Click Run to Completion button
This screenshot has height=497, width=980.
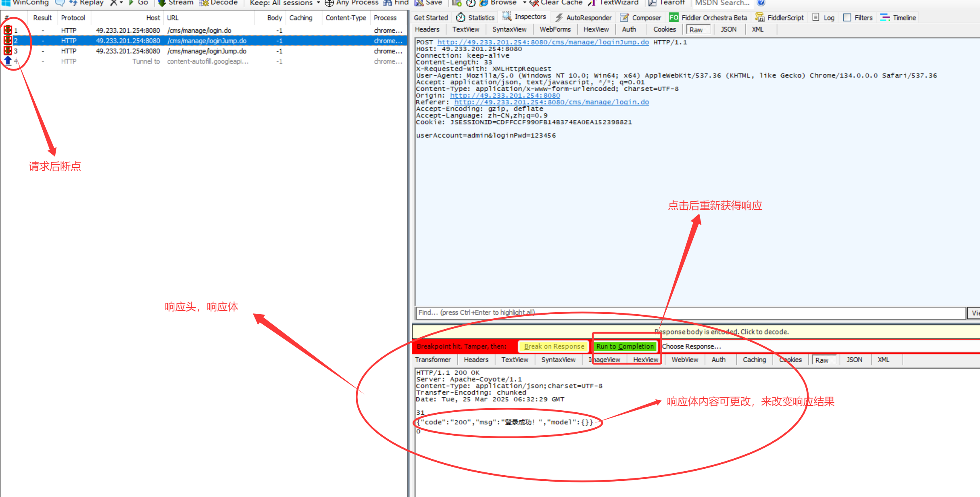coord(625,347)
